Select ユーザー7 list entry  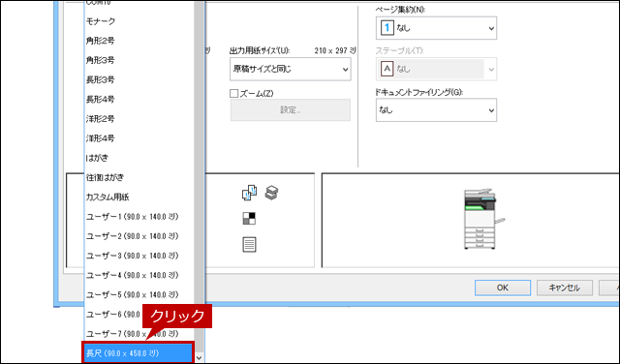click(139, 334)
